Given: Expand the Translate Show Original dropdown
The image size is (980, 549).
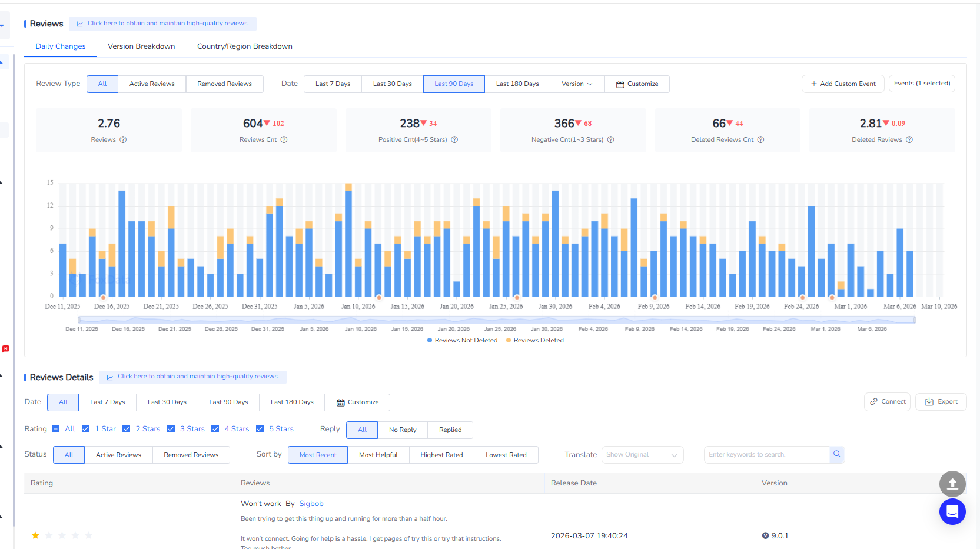Looking at the screenshot, I should [x=642, y=455].
